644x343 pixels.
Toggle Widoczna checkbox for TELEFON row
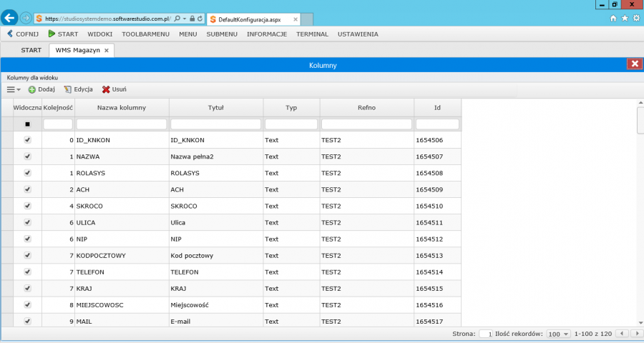click(x=27, y=272)
